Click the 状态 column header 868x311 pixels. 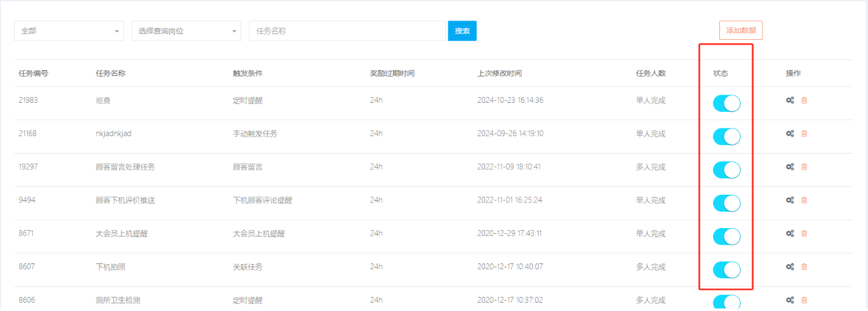tap(721, 73)
